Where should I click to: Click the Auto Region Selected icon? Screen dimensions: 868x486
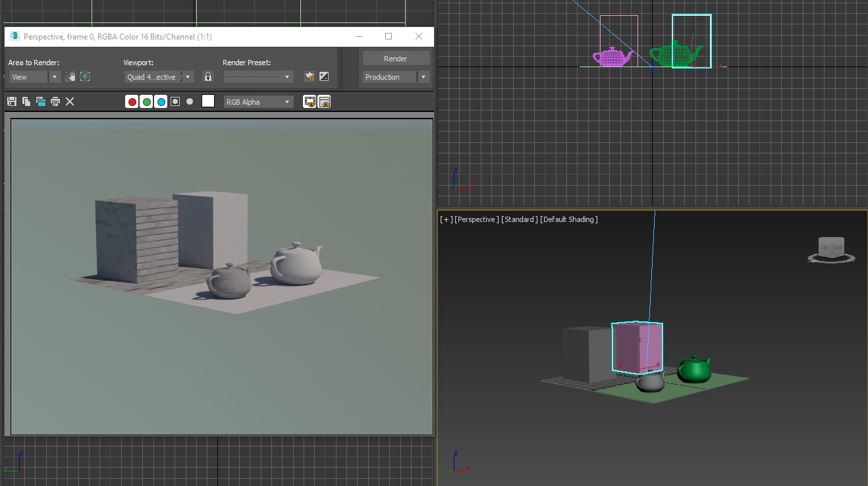click(x=85, y=77)
